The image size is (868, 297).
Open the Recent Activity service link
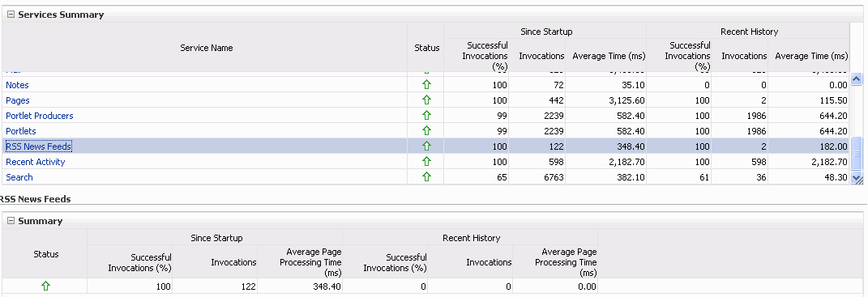36,162
